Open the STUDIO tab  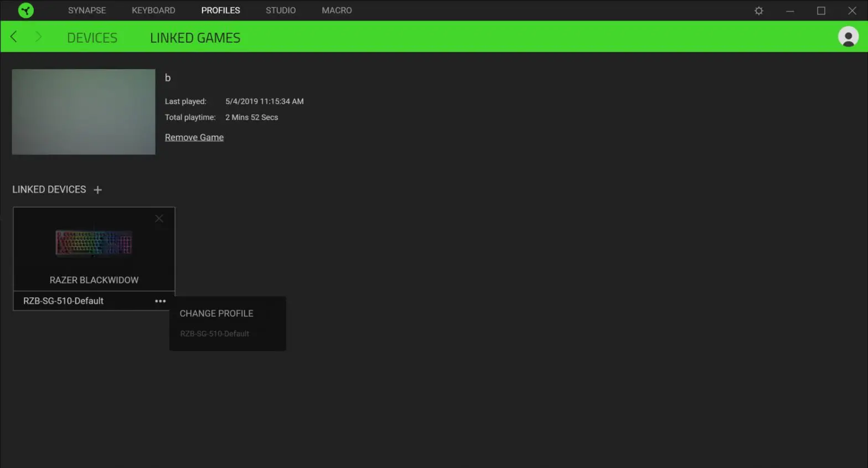(281, 11)
